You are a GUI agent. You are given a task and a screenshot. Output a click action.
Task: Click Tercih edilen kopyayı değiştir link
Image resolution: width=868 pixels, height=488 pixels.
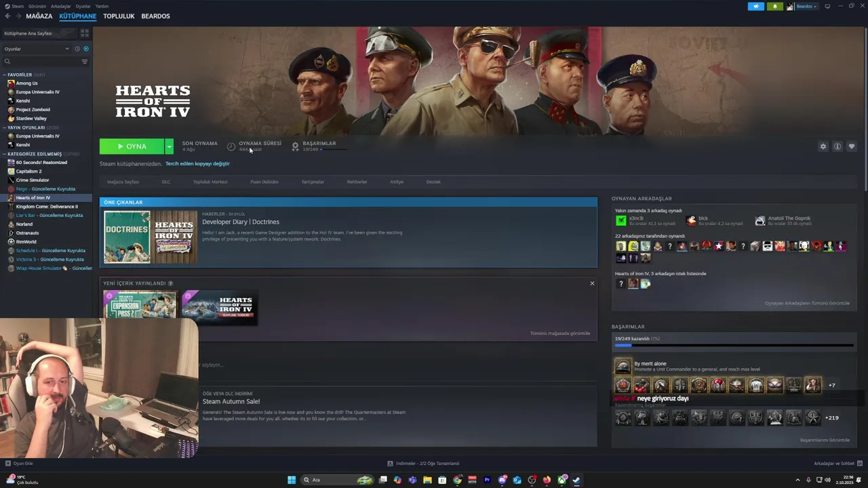tap(197, 164)
